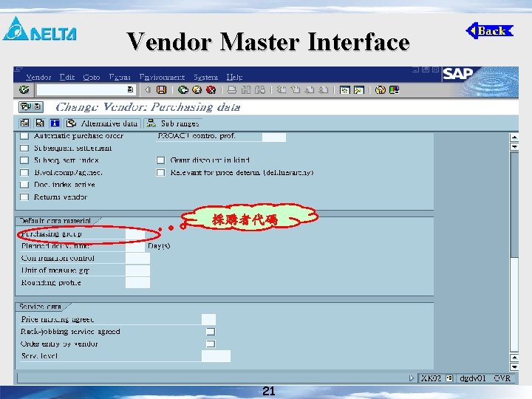Toggle Order entry by vendor checkbox
The width and height of the screenshot is (532, 399).
tap(211, 344)
